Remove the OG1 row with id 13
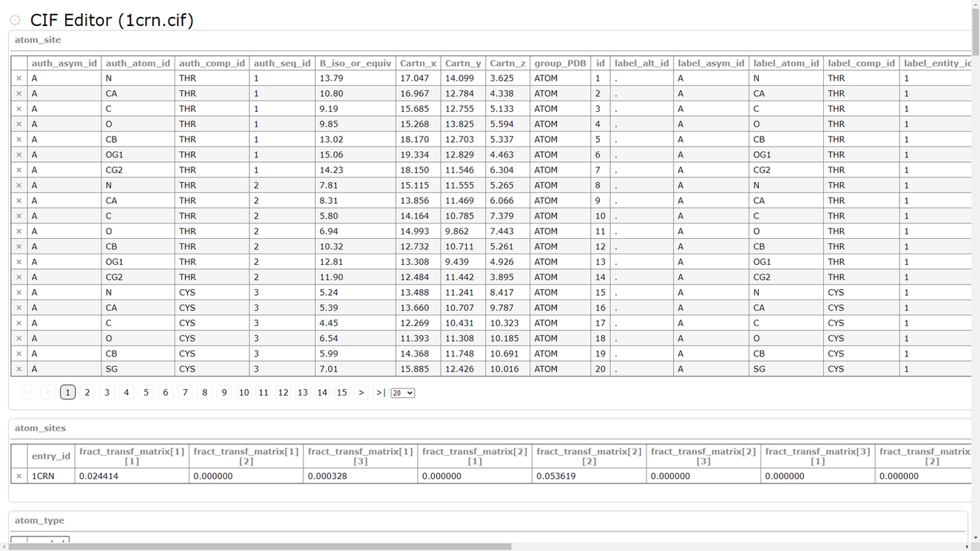The image size is (980, 551). 19,262
